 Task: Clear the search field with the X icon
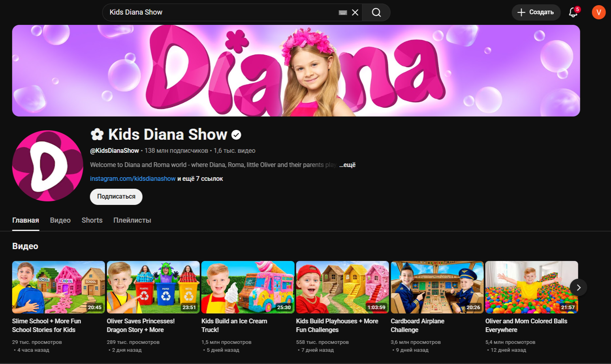(355, 12)
